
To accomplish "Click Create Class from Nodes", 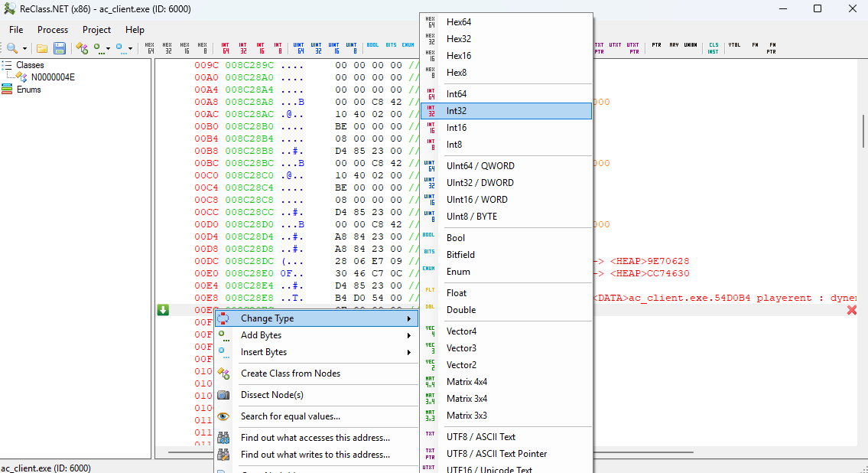I will point(290,374).
